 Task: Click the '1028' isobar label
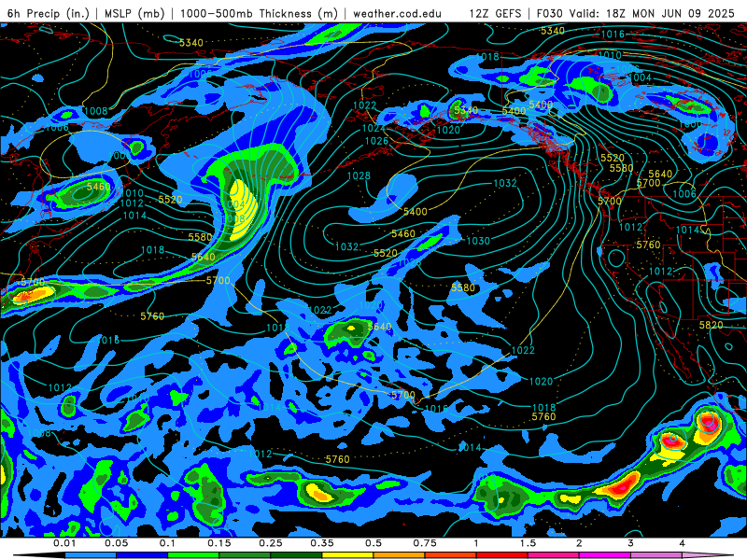pyautogui.click(x=359, y=175)
